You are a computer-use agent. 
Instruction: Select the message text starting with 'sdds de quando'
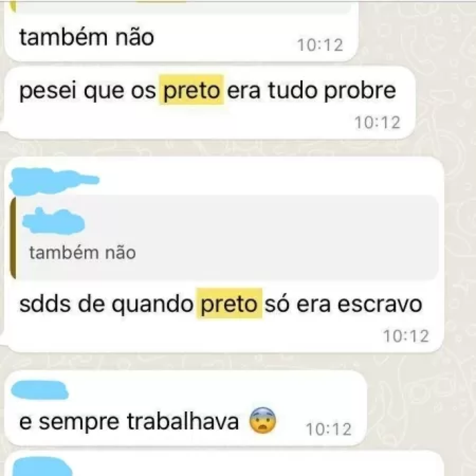[x=221, y=304]
